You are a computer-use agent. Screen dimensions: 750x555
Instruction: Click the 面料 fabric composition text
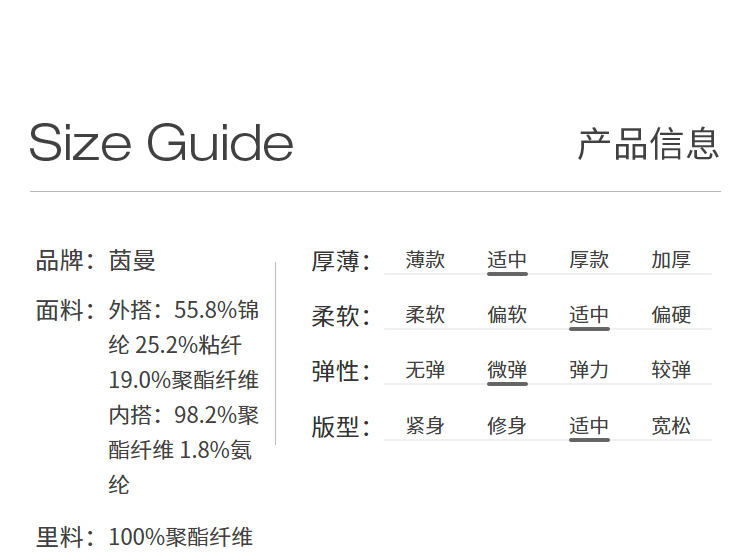click(184, 397)
